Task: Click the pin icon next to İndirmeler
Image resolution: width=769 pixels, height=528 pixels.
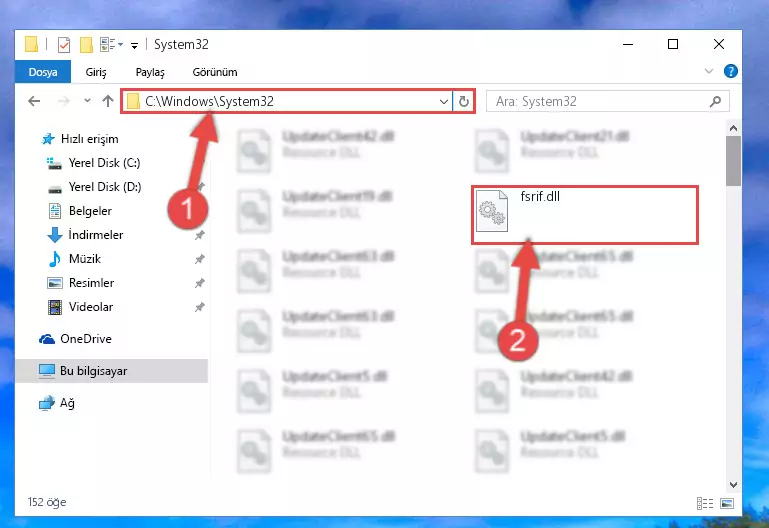Action: pyautogui.click(x=200, y=235)
